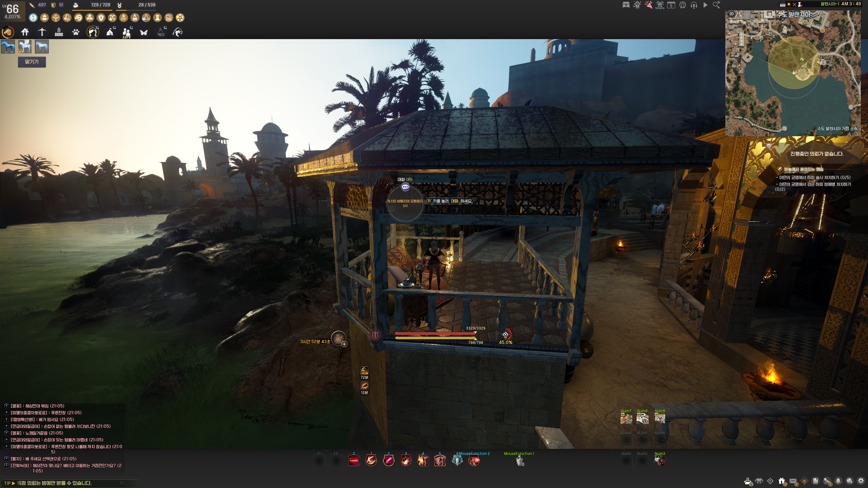The width and height of the screenshot is (868, 488).
Task: Open the residence house icon
Action: [25, 32]
